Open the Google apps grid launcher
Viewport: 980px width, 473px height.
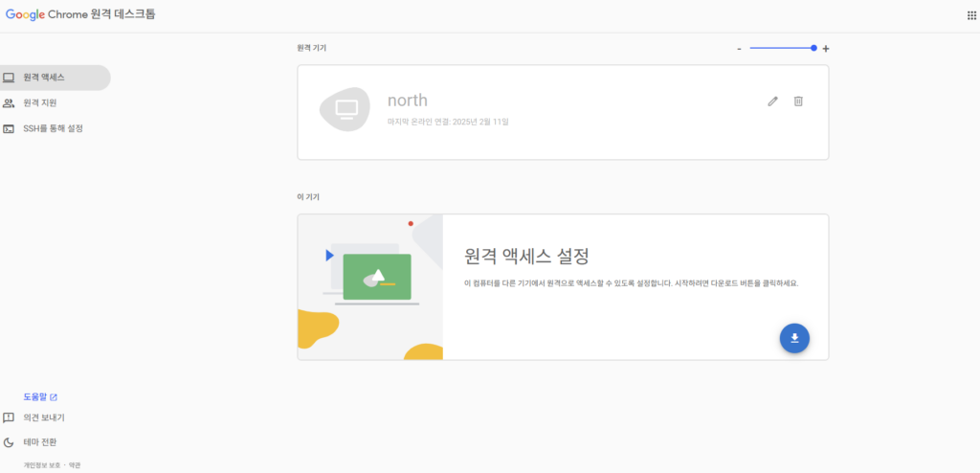972,15
